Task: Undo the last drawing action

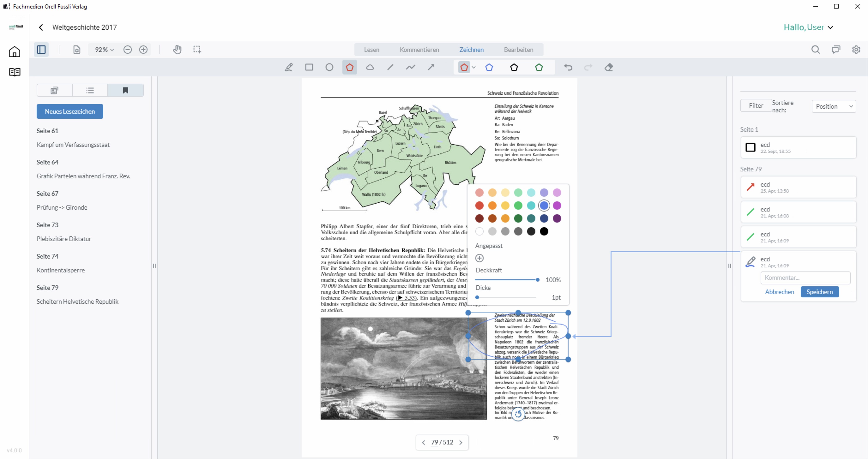Action: point(568,67)
